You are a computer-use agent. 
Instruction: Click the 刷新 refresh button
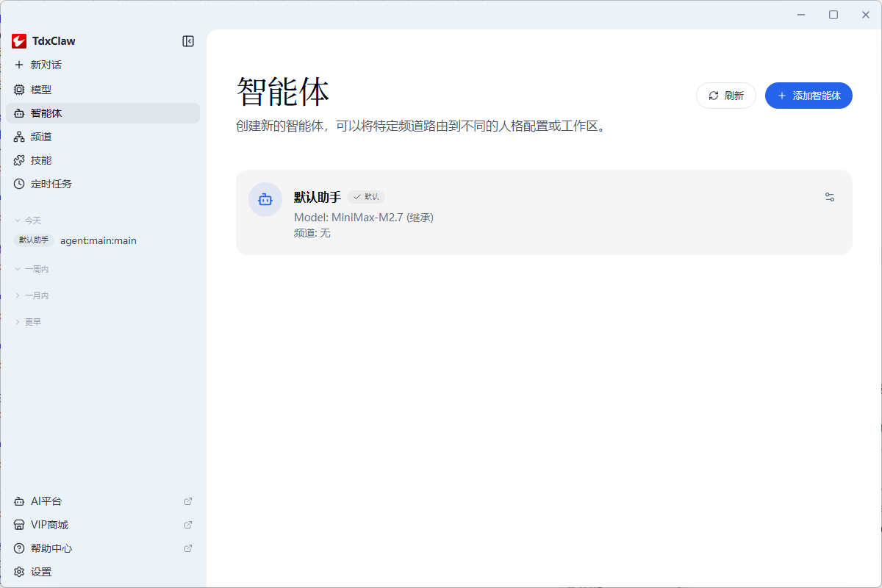[x=726, y=96]
